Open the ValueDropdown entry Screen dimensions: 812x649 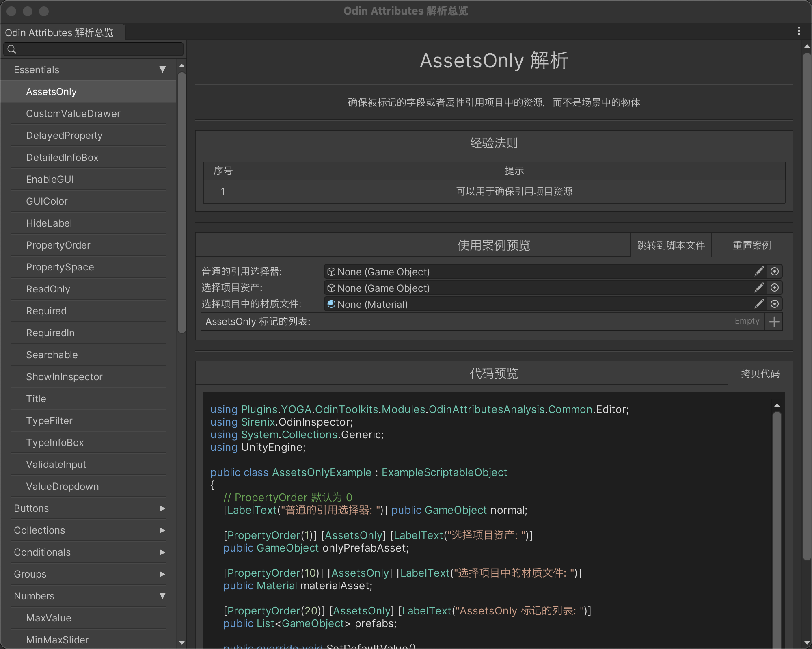[89, 486]
